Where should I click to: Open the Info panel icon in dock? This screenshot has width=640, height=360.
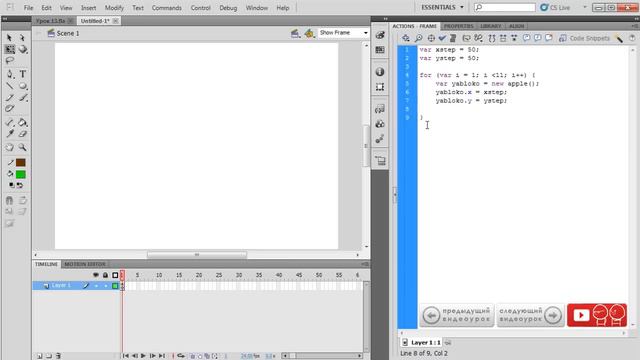(380, 72)
